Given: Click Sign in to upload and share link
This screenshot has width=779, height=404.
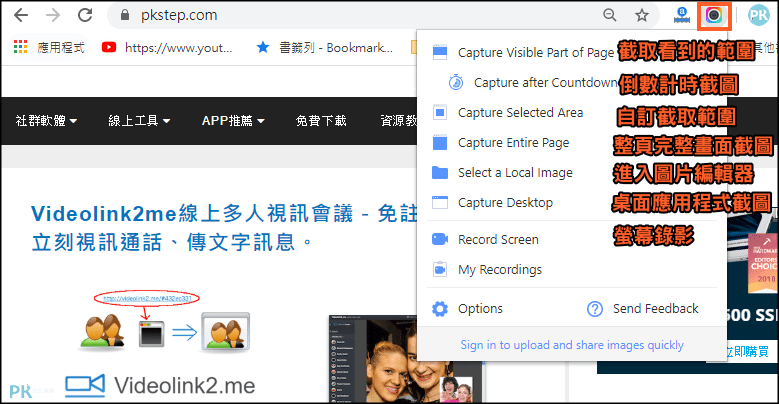Looking at the screenshot, I should tap(572, 345).
